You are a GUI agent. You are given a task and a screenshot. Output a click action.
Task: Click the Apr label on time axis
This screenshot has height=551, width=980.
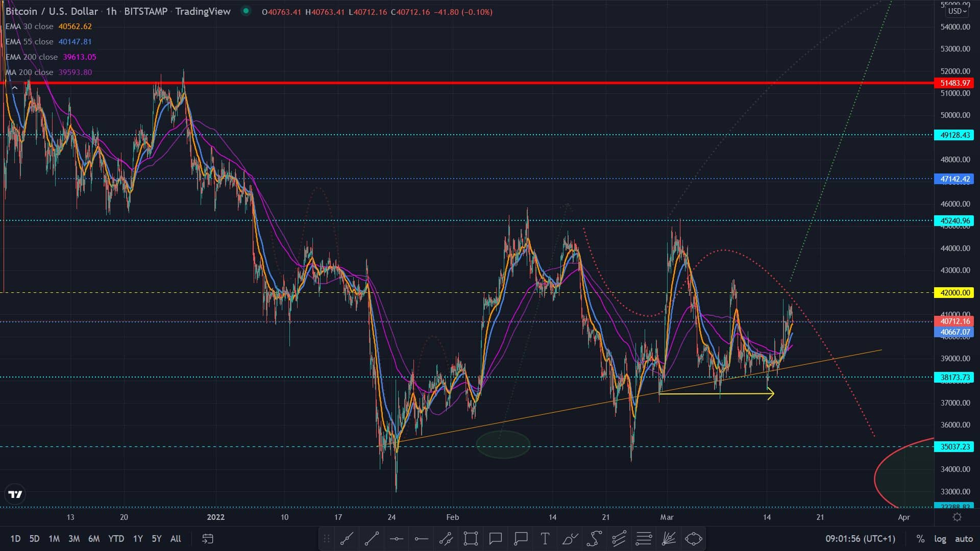coord(904,517)
